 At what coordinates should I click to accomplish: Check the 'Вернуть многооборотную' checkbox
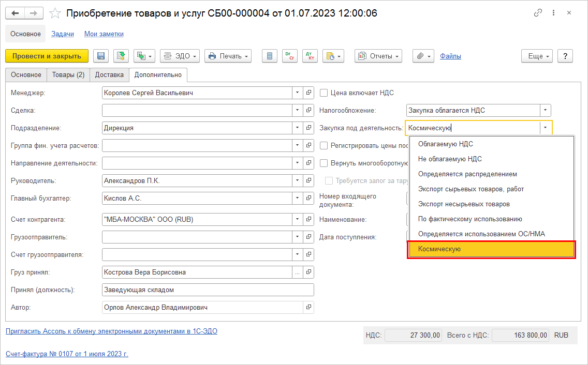click(324, 163)
